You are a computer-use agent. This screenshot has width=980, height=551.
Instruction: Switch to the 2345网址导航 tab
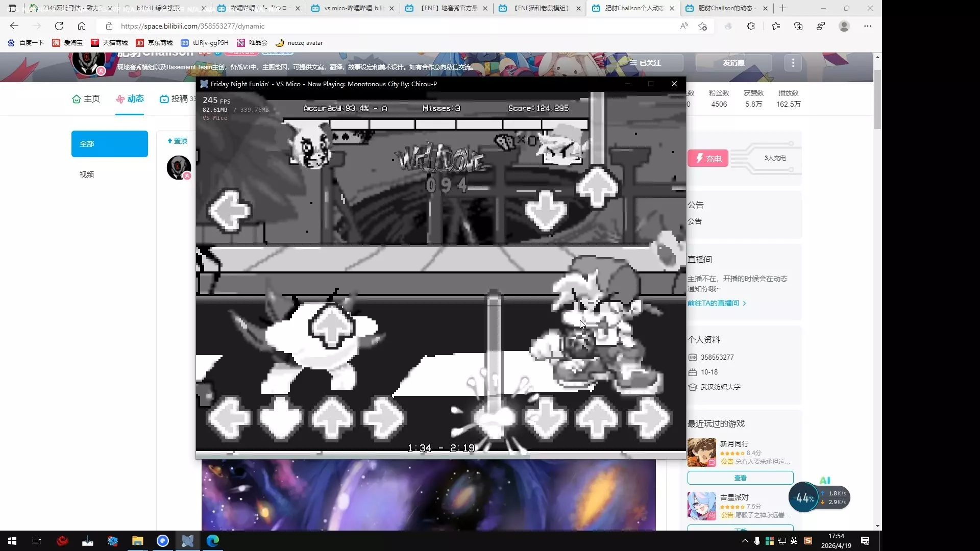click(x=70, y=8)
